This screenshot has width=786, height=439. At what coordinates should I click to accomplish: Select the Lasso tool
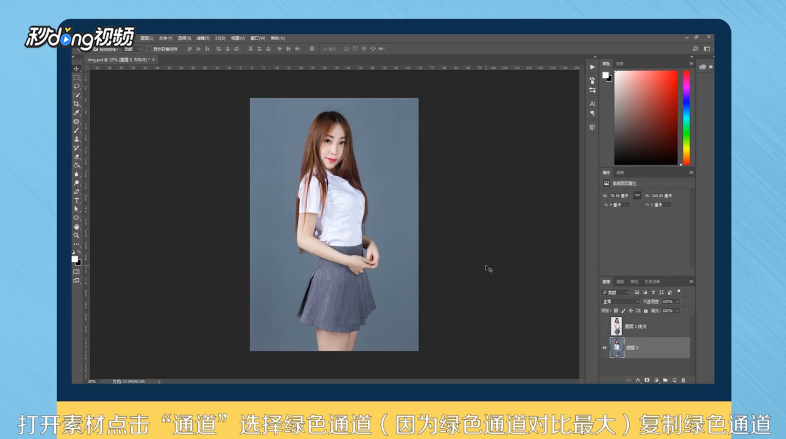pyautogui.click(x=77, y=86)
